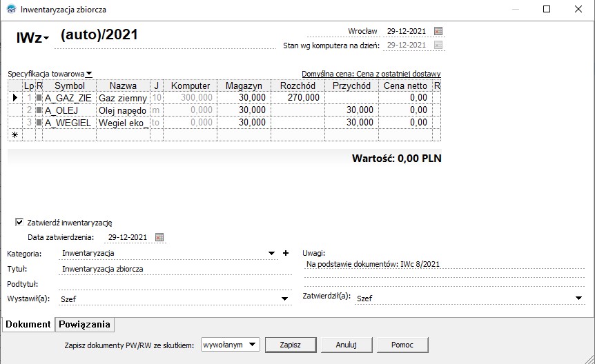
Task: Open Zatwierdził(a) Szef dropdown
Action: tap(578, 298)
